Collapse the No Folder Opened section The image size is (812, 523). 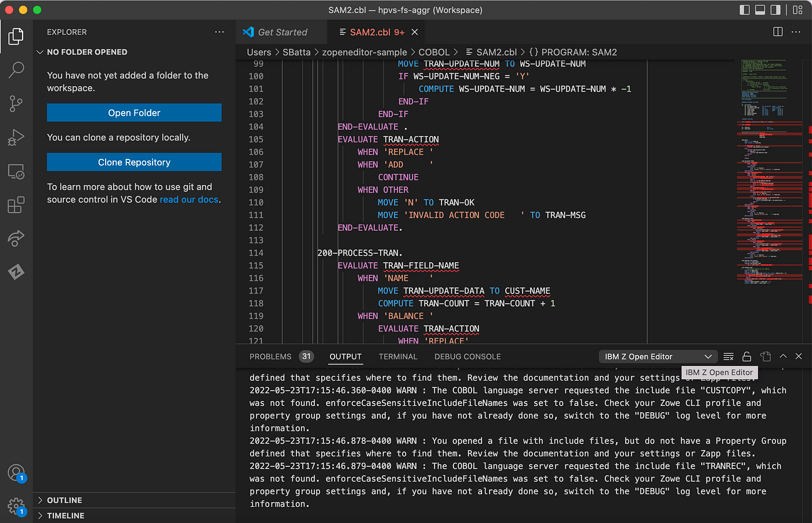134,52
